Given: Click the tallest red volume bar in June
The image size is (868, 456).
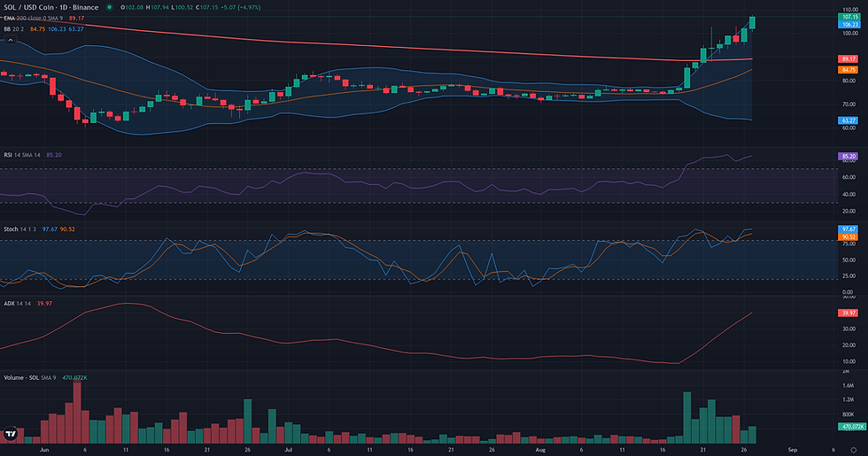Looking at the screenshot, I should (77, 412).
